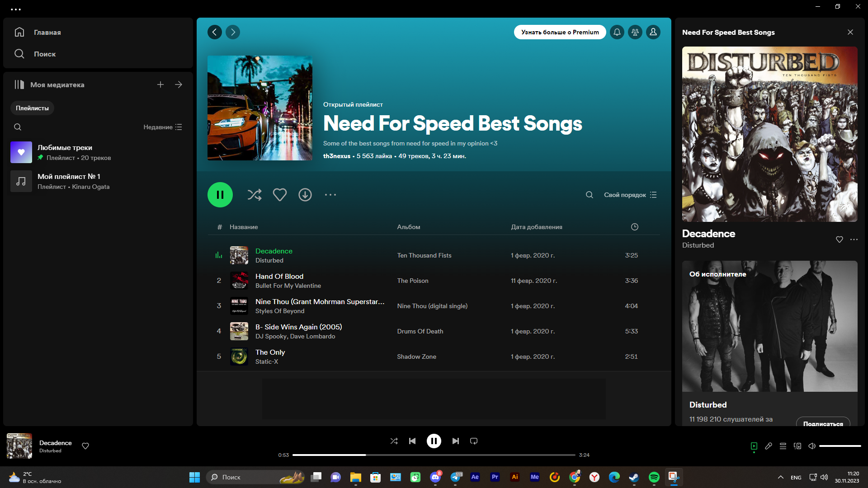Connect to a device icon
The width and height of the screenshot is (868, 488).
tap(797, 446)
